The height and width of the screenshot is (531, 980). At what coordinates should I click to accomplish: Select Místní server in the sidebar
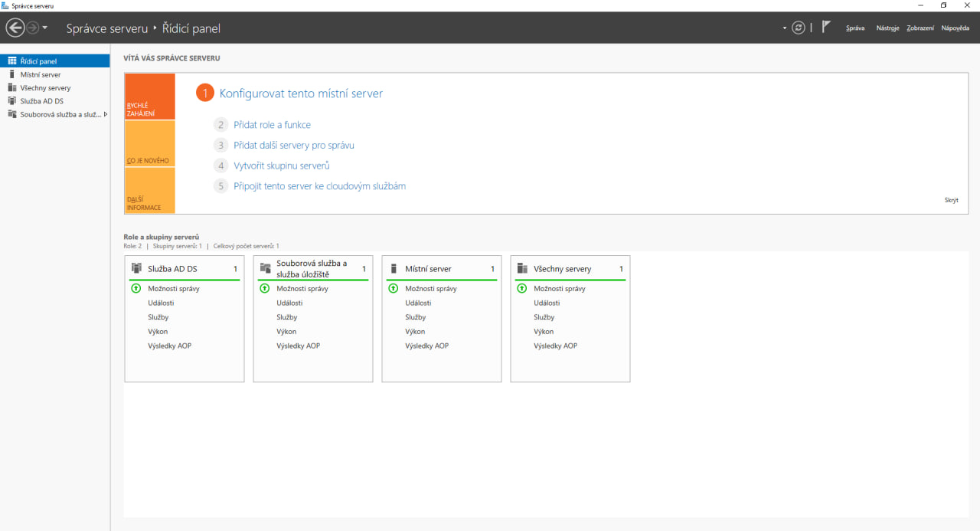click(x=41, y=75)
